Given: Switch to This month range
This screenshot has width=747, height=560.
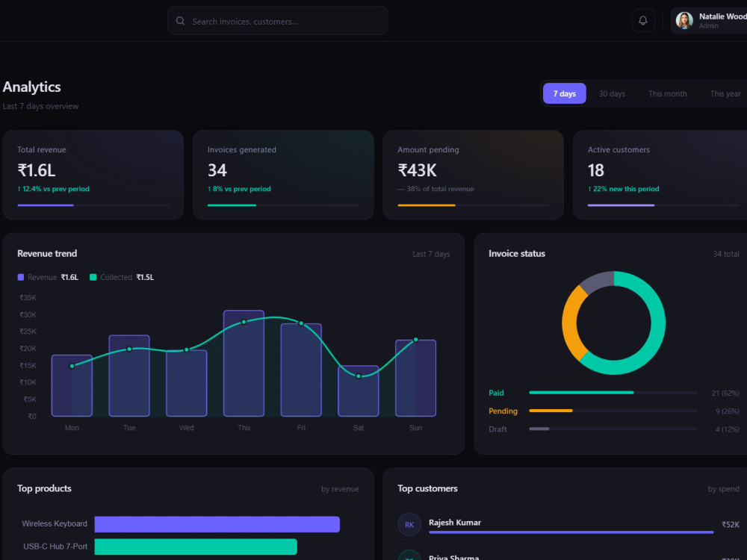Looking at the screenshot, I should coord(667,93).
